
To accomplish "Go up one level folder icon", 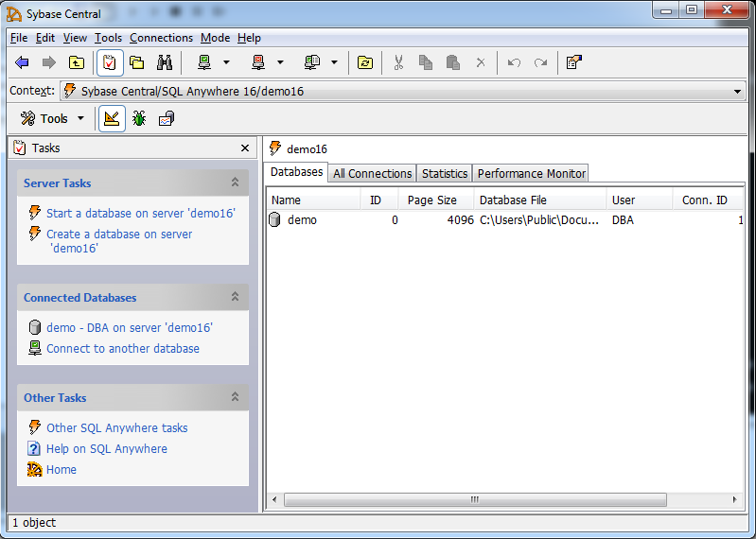I will coord(77,62).
